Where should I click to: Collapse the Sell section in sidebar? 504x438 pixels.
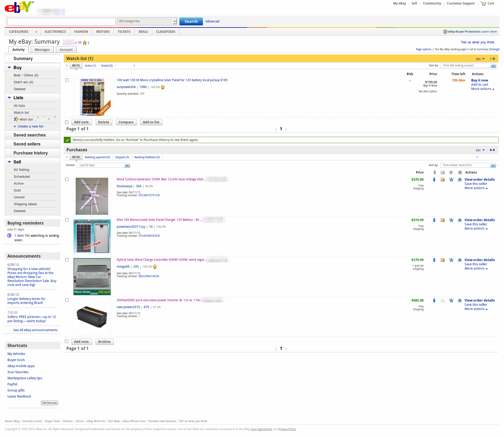[10, 162]
